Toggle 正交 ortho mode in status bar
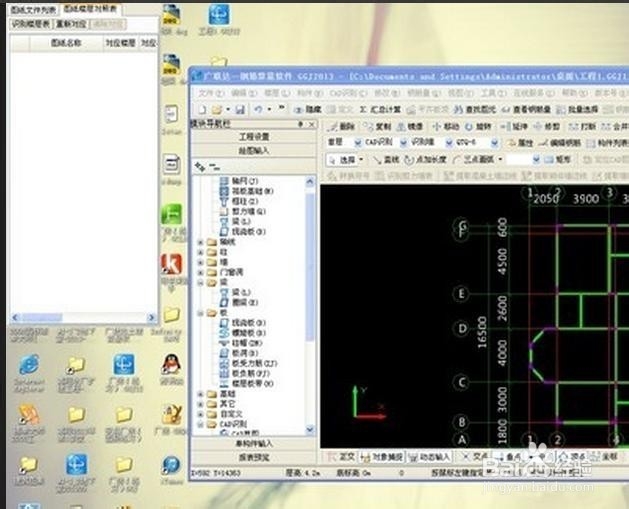This screenshot has height=509, width=629. (342, 456)
